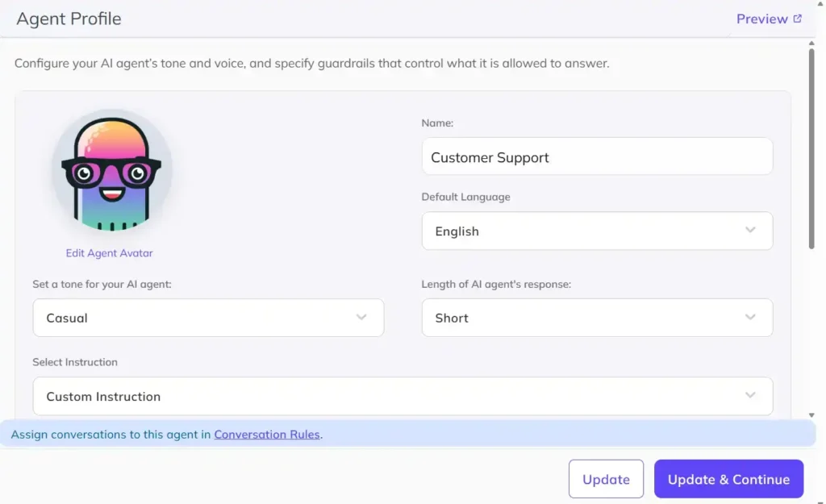This screenshot has height=504, width=826.
Task: Click the 'Set a tone for your AI agent:' label
Action: tap(102, 284)
